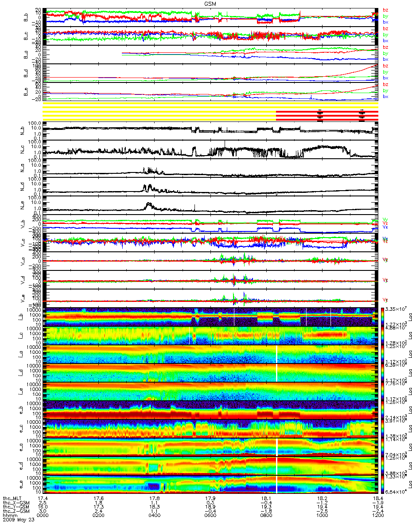
Task: Click the 6.54×10^4 color bar minimum
Action: click(396, 493)
